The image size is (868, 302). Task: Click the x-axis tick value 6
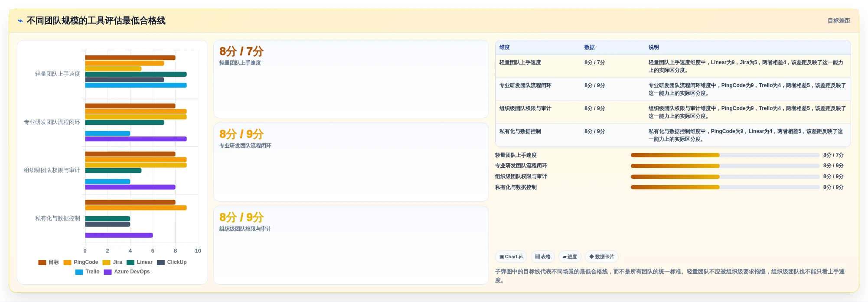[153, 251]
